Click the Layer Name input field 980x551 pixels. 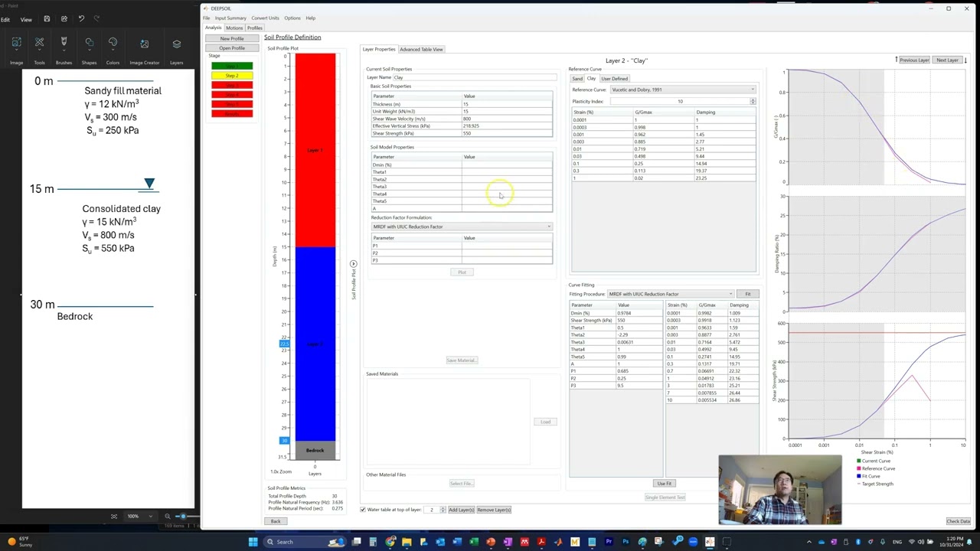coord(475,77)
